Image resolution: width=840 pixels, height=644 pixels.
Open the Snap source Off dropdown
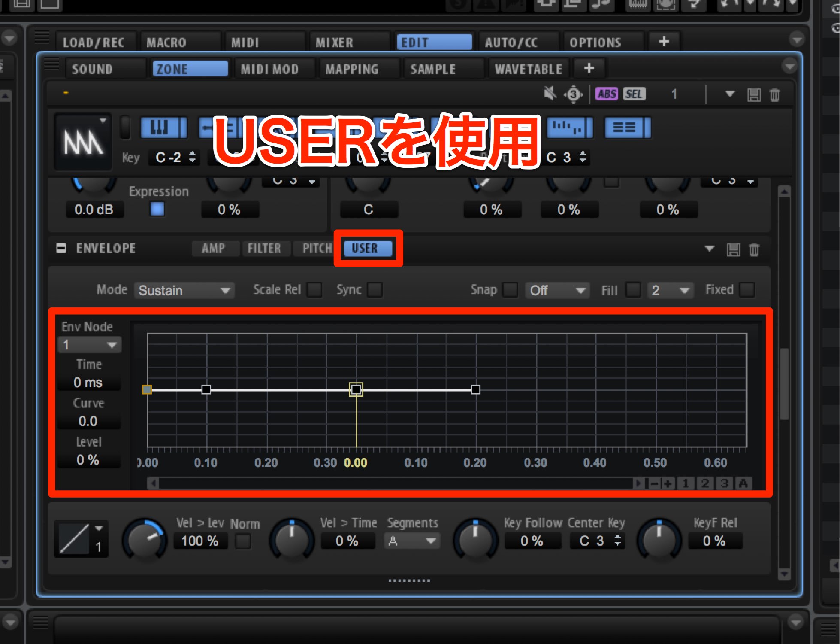tap(557, 290)
